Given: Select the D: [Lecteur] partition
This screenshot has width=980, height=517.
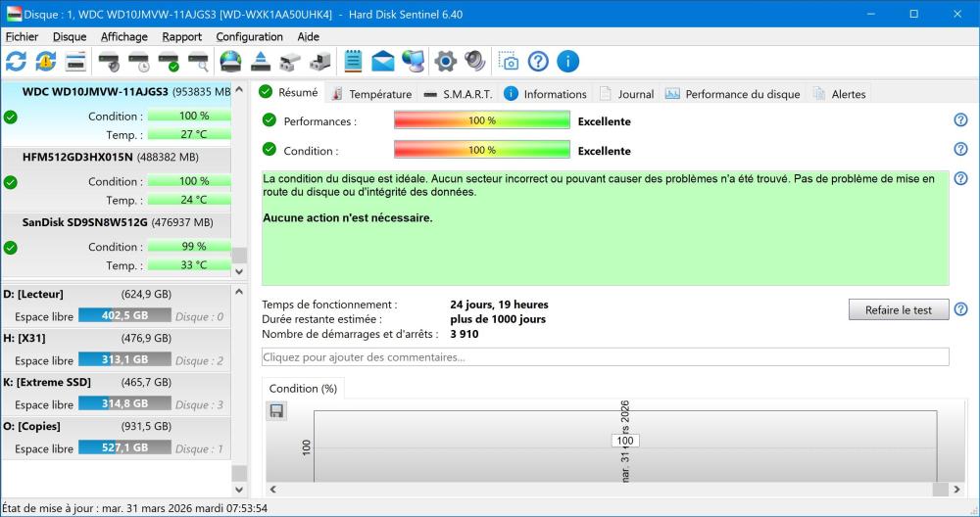Looking at the screenshot, I should coord(117,305).
